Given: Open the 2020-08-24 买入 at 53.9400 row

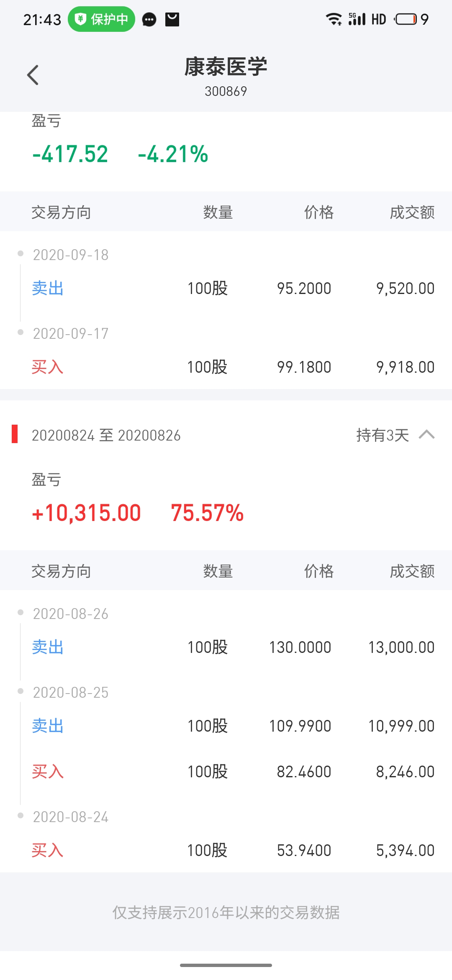Looking at the screenshot, I should [226, 851].
